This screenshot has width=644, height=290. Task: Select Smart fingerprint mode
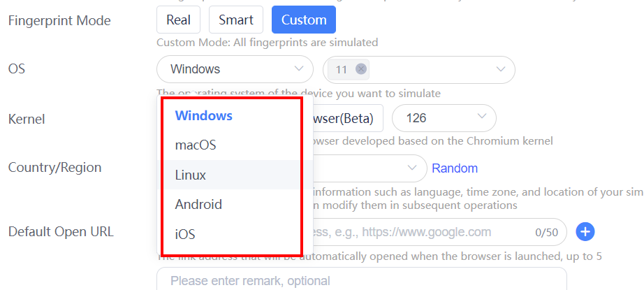[x=236, y=20]
